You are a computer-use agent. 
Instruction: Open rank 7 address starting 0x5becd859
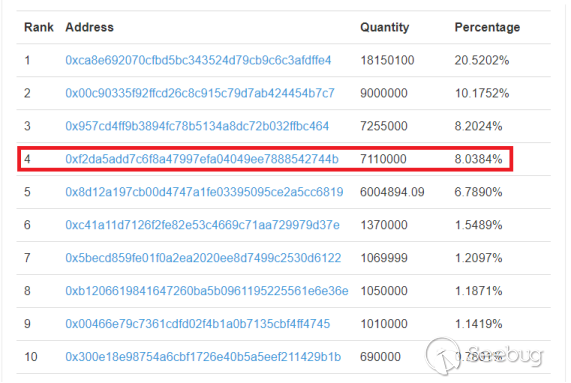tap(203, 258)
